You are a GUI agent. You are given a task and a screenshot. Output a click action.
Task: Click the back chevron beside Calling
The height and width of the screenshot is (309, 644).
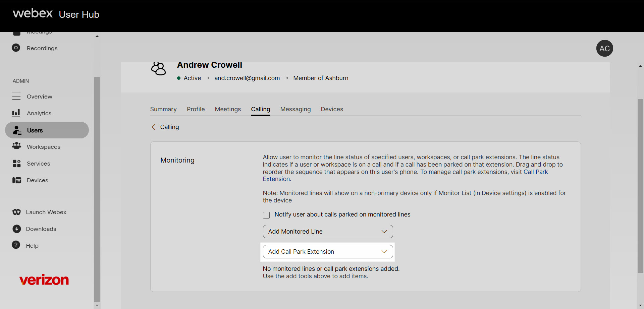click(154, 127)
